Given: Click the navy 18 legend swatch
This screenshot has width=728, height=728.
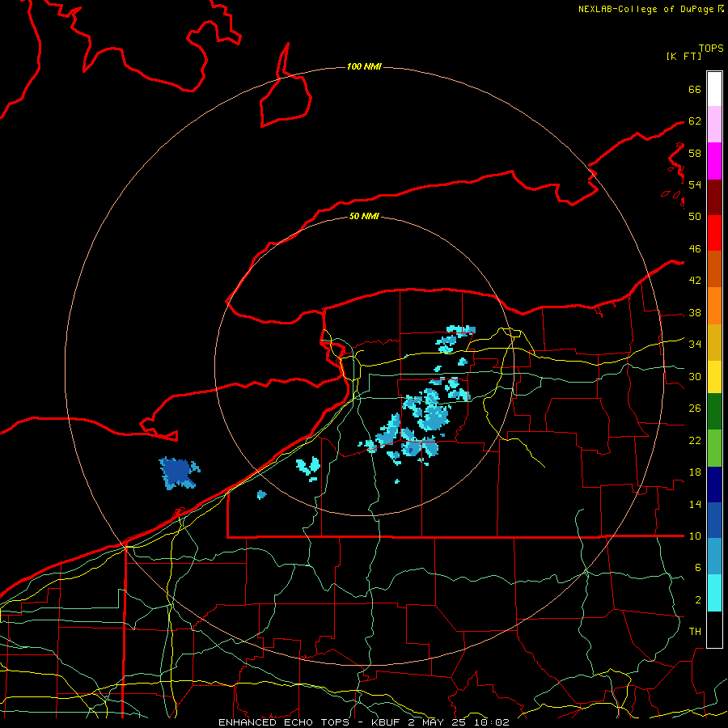Looking at the screenshot, I should point(714,485).
